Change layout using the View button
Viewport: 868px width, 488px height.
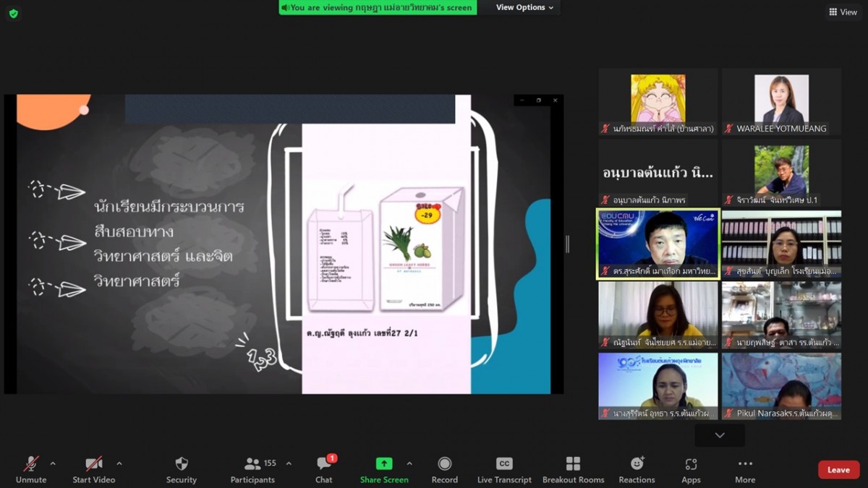pyautogui.click(x=843, y=12)
